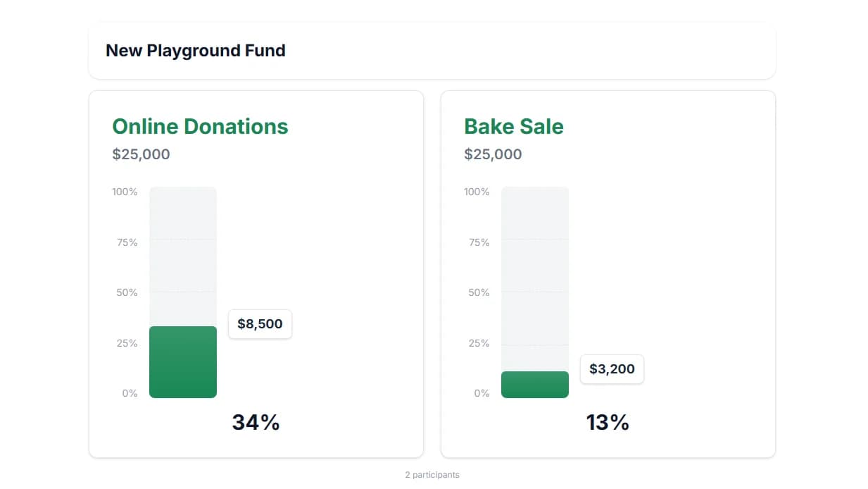Image resolution: width=868 pixels, height=489 pixels.
Task: Select the Online Donations card title
Action: coord(199,126)
